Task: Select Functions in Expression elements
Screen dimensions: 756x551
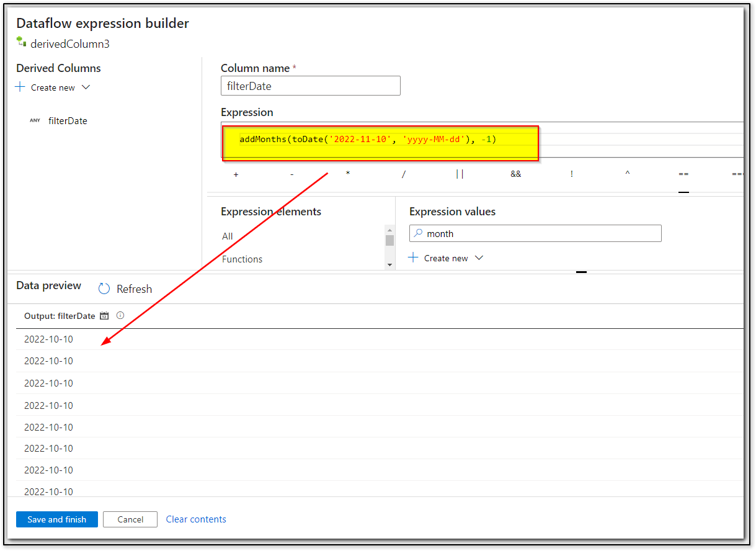Action: (242, 259)
